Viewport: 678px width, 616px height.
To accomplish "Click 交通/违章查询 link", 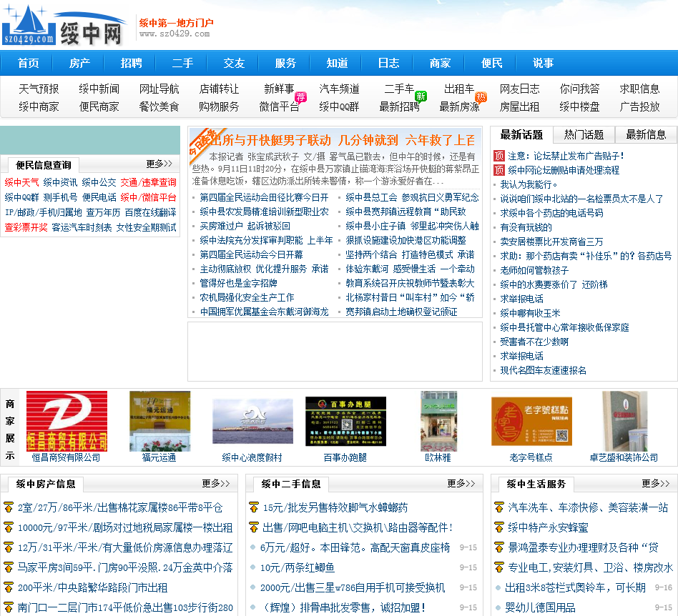I will tap(148, 182).
